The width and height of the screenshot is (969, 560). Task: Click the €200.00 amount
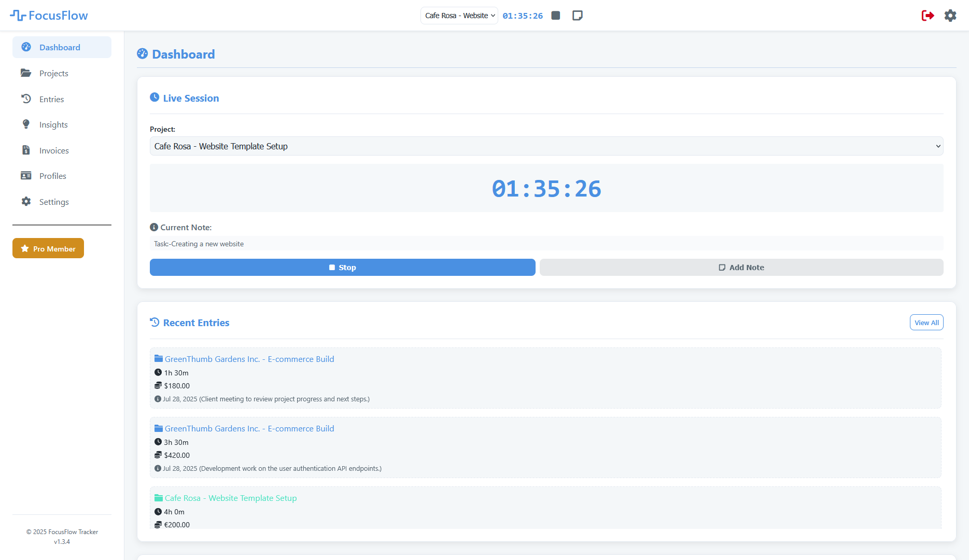177,525
